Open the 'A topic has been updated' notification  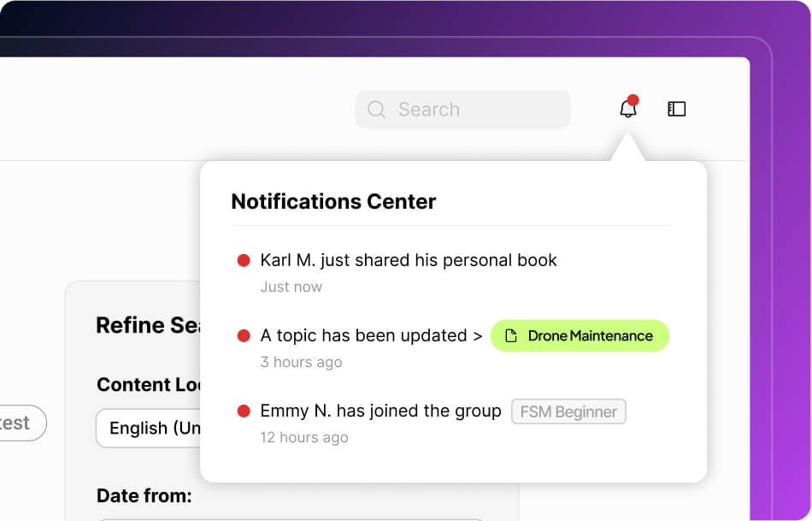(371, 336)
